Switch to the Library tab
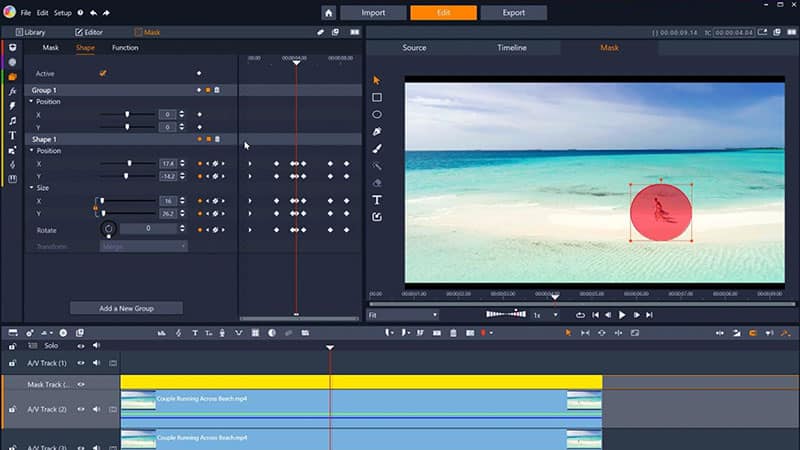800x450 pixels. [x=31, y=32]
